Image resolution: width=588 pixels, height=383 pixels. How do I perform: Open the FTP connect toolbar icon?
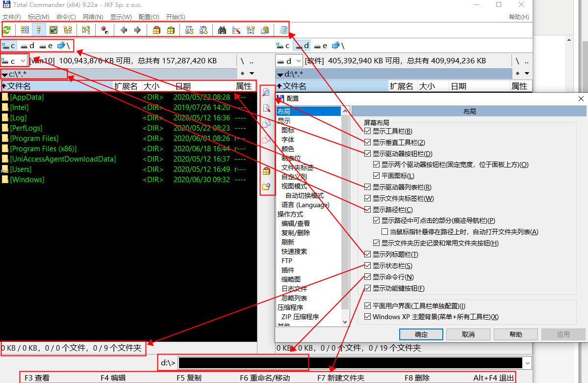tap(189, 30)
